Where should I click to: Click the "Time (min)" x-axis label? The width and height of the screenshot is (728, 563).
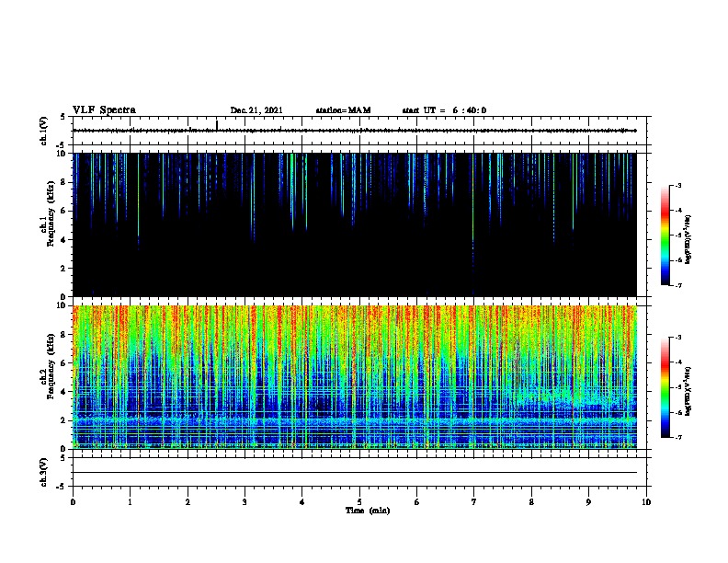(x=368, y=511)
